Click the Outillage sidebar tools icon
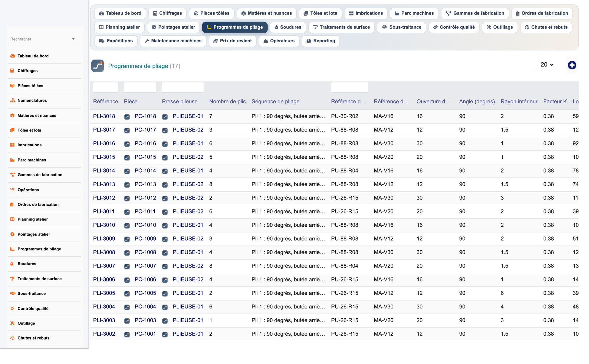 pyautogui.click(x=12, y=323)
